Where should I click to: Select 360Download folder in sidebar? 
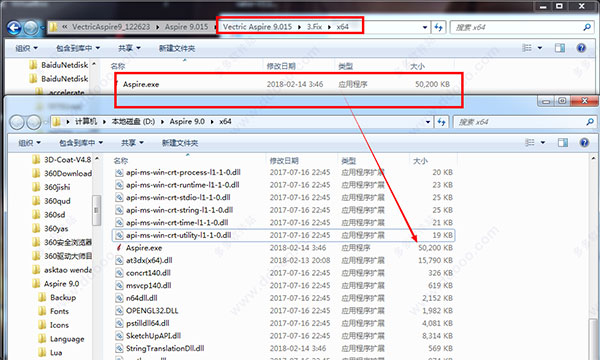pos(63,173)
